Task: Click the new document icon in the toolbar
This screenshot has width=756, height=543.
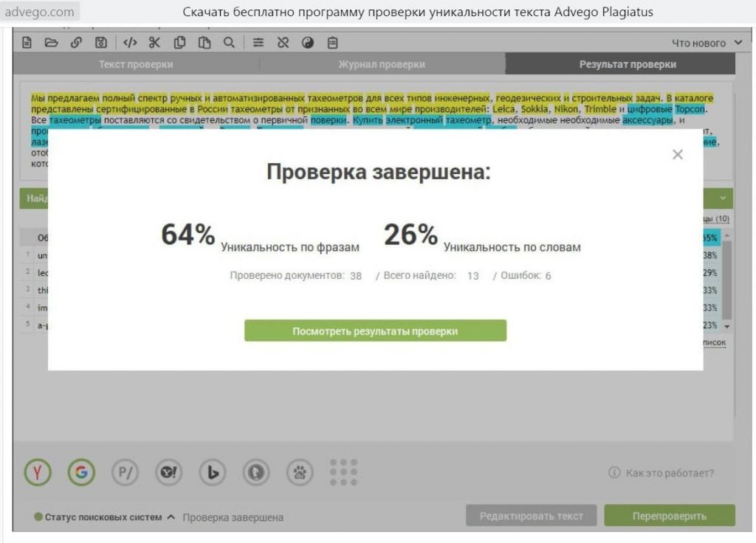Action: click(27, 42)
